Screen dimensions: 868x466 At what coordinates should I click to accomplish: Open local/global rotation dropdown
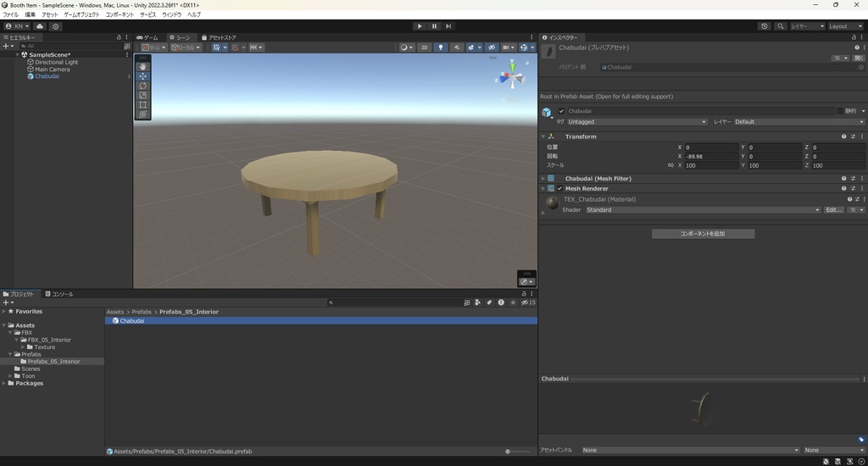click(186, 47)
